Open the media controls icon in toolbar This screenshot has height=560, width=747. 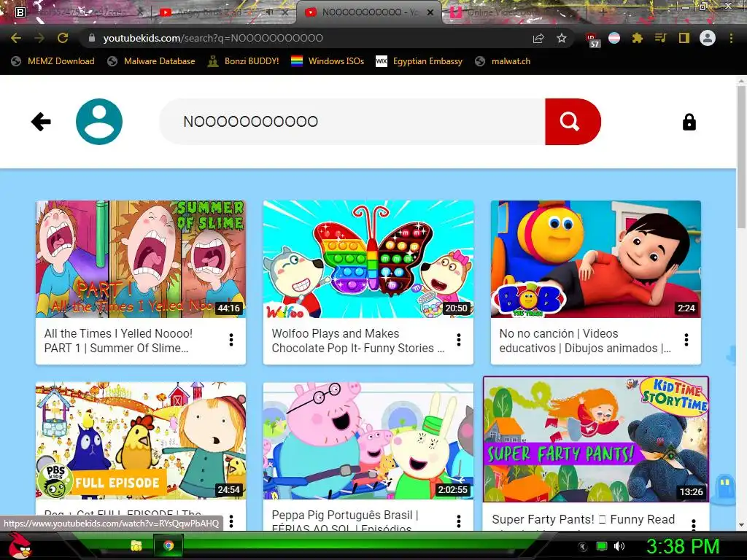660,38
